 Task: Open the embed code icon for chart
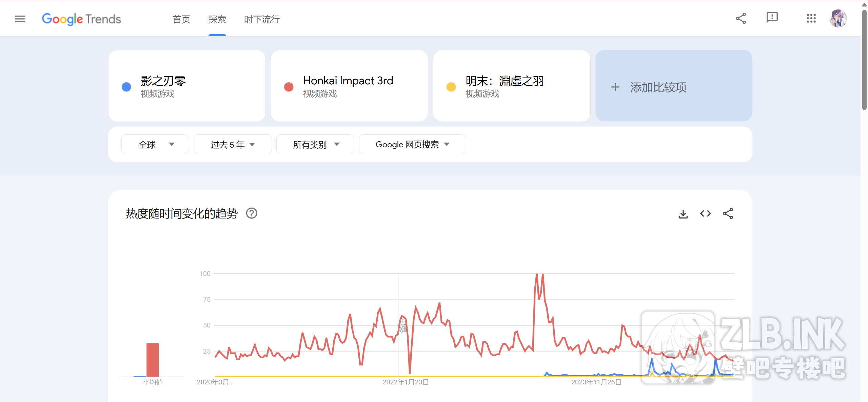tap(705, 214)
